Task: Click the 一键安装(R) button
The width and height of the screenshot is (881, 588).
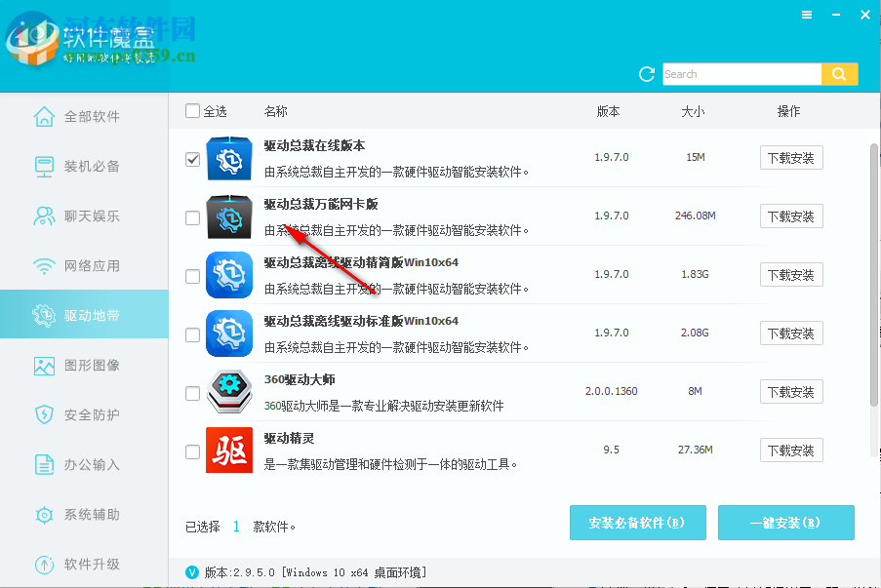Action: tap(786, 523)
